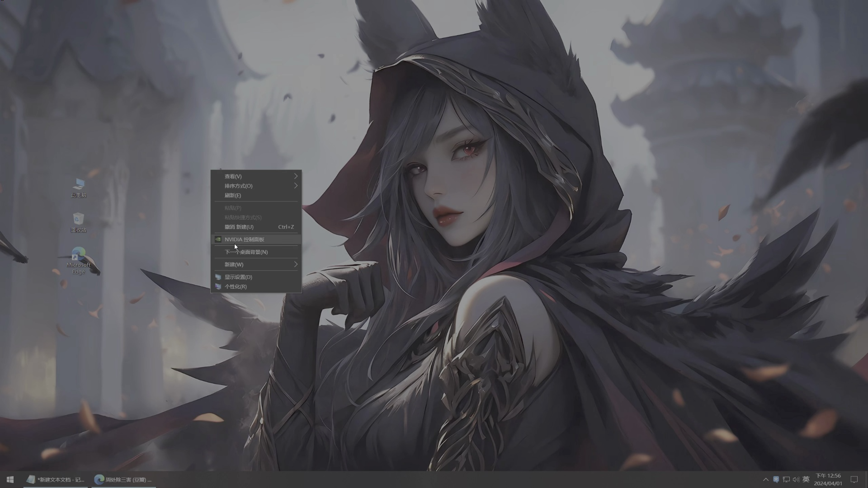
Task: Switch to the 周处除三害 Edge taskbar window
Action: (x=123, y=479)
